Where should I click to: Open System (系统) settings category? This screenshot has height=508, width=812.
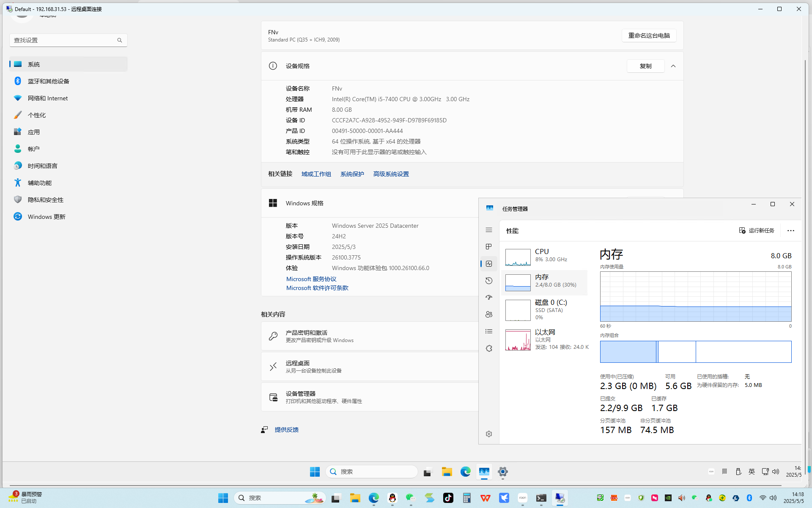69,64
